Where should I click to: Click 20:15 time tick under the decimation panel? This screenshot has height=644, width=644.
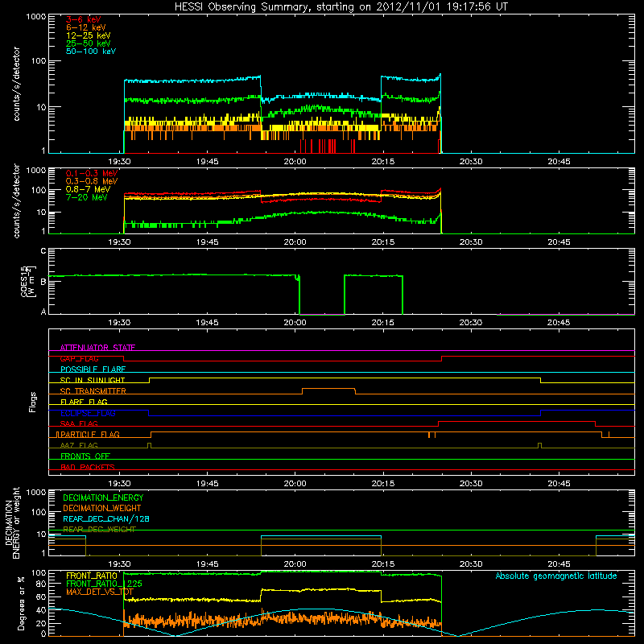point(383,564)
